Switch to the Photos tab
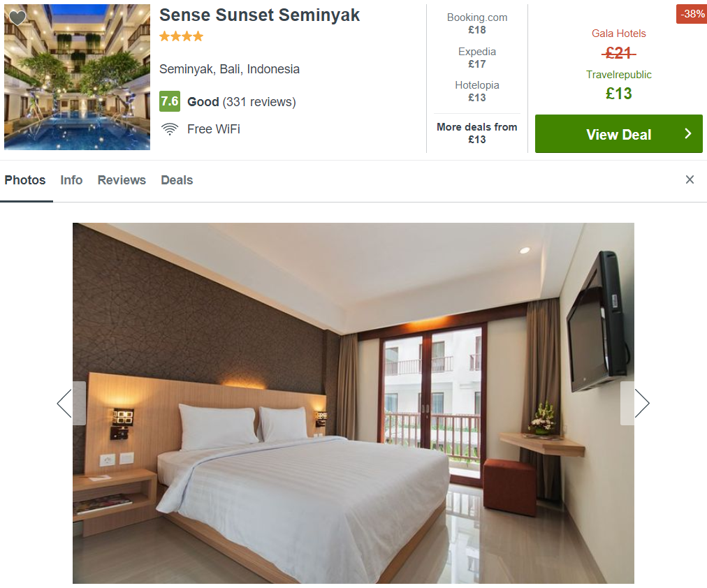 pos(25,180)
